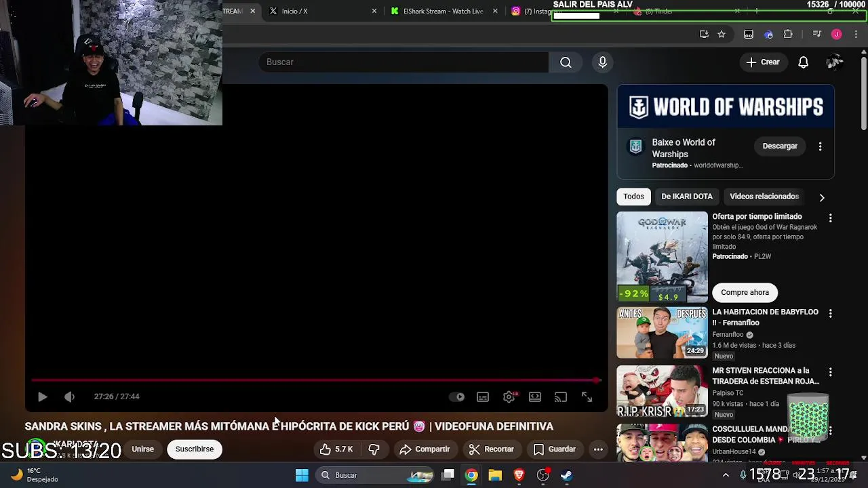Click the Compartir button
Screen dimensions: 868x488
(x=425, y=449)
